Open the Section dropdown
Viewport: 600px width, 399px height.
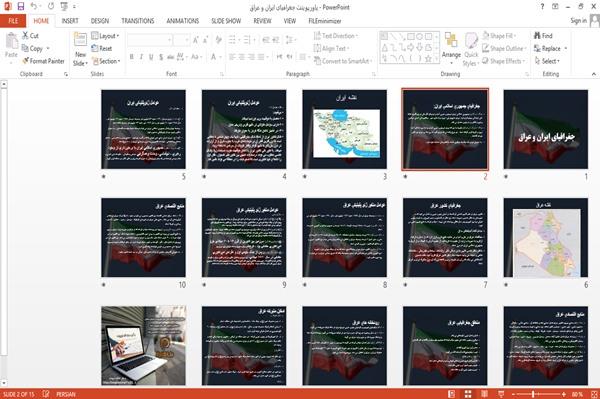pos(106,61)
